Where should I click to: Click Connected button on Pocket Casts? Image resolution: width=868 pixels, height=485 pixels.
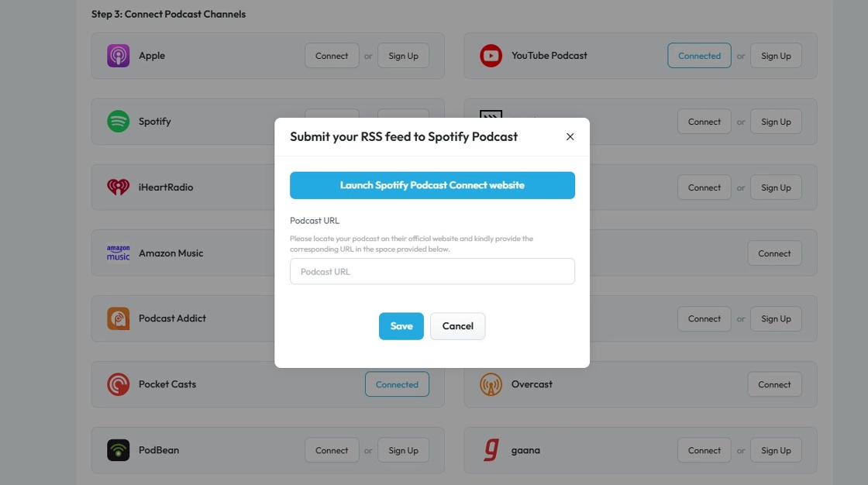[397, 384]
